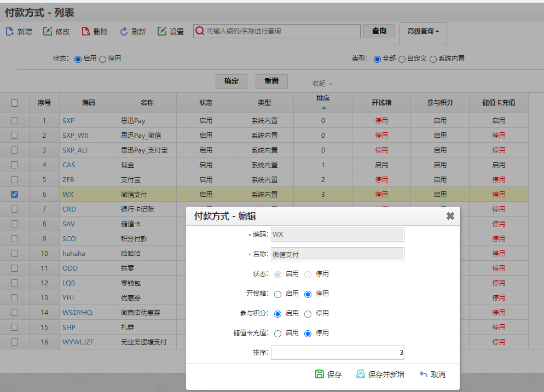Uncheck the WX row checkbox
The height and width of the screenshot is (392, 544).
click(x=15, y=194)
